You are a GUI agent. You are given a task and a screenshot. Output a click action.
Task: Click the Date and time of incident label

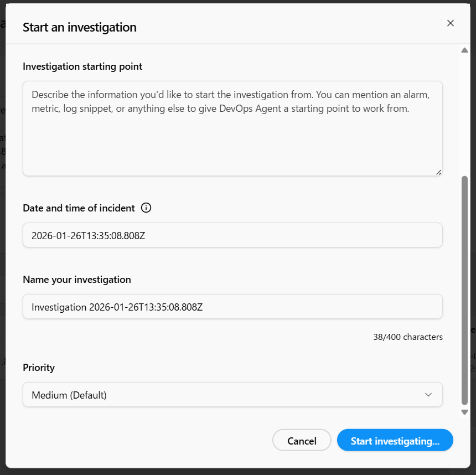[x=79, y=208]
